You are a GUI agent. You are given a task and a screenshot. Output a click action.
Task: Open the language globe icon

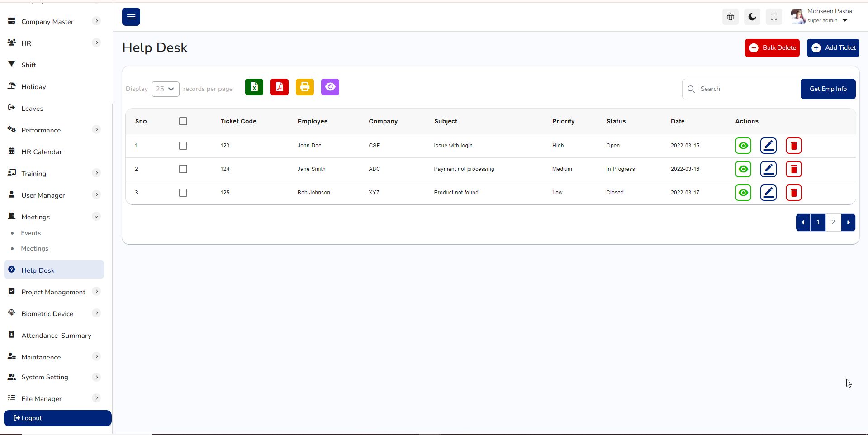(x=730, y=17)
